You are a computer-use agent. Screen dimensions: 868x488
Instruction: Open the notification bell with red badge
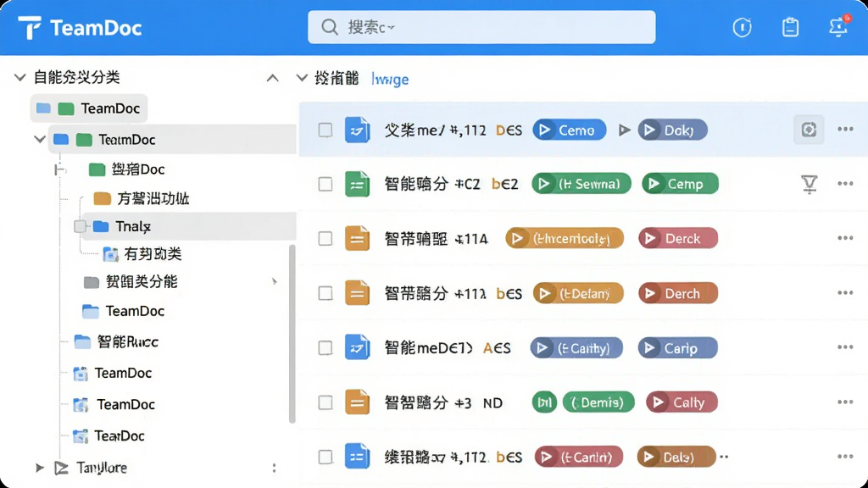pyautogui.click(x=838, y=26)
